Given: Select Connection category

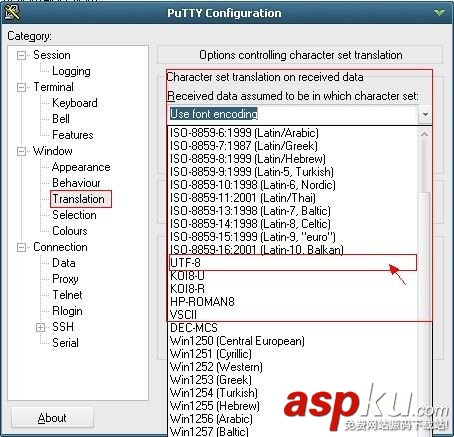Looking at the screenshot, I should click(60, 247).
